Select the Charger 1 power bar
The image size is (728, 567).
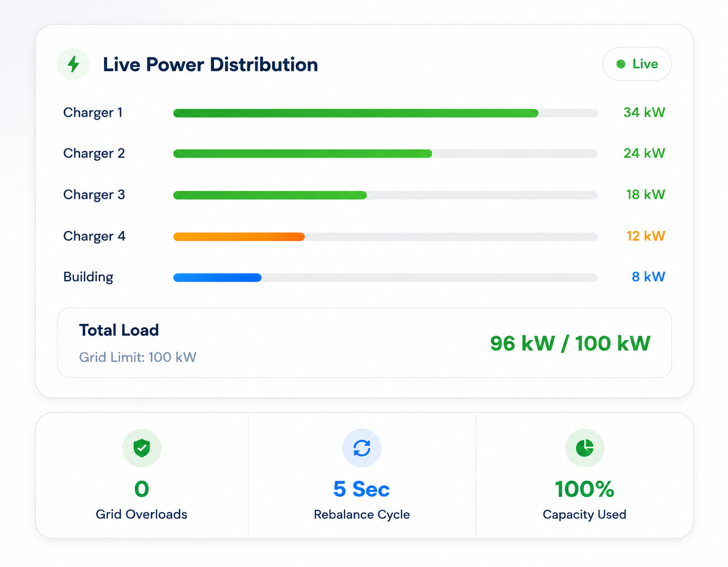pos(385,113)
